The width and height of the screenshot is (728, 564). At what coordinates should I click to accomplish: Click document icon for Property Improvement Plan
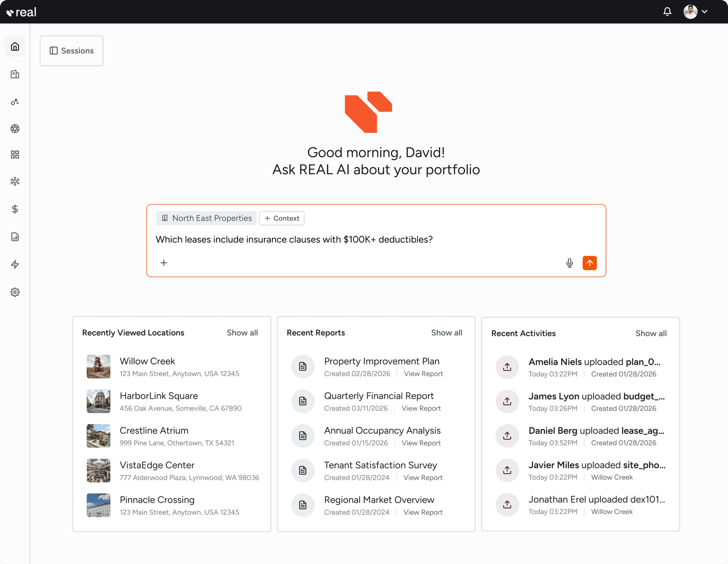click(x=303, y=367)
